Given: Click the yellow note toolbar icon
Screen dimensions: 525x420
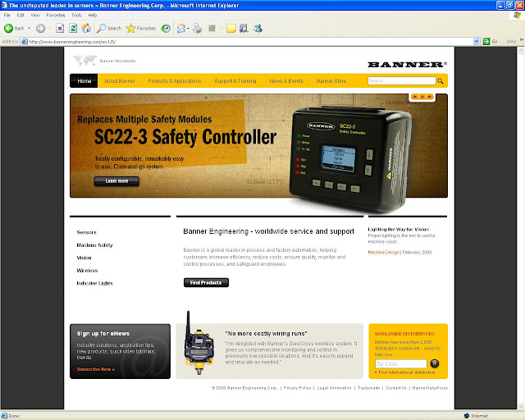Looking at the screenshot, I should tap(231, 29).
